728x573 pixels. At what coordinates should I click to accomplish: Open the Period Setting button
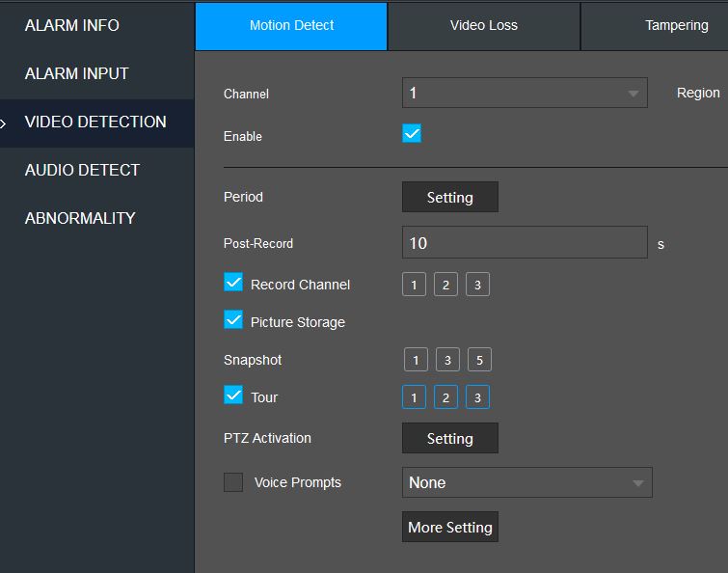[x=450, y=198]
